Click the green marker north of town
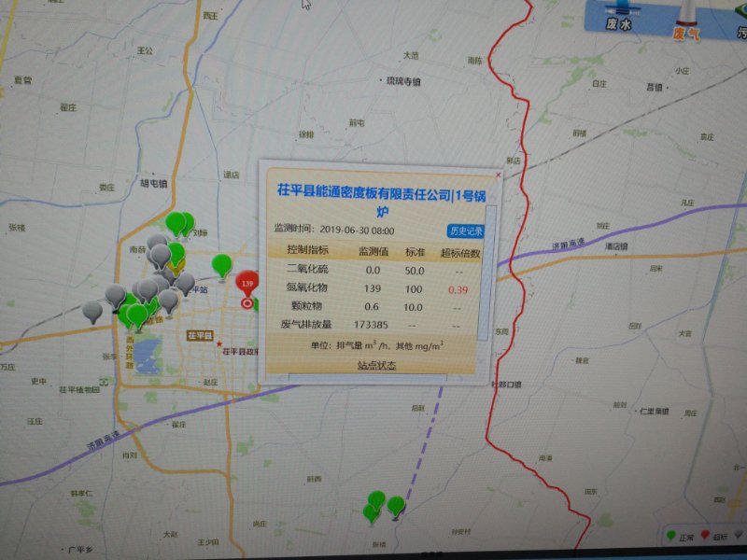747x560 pixels. 176,222
